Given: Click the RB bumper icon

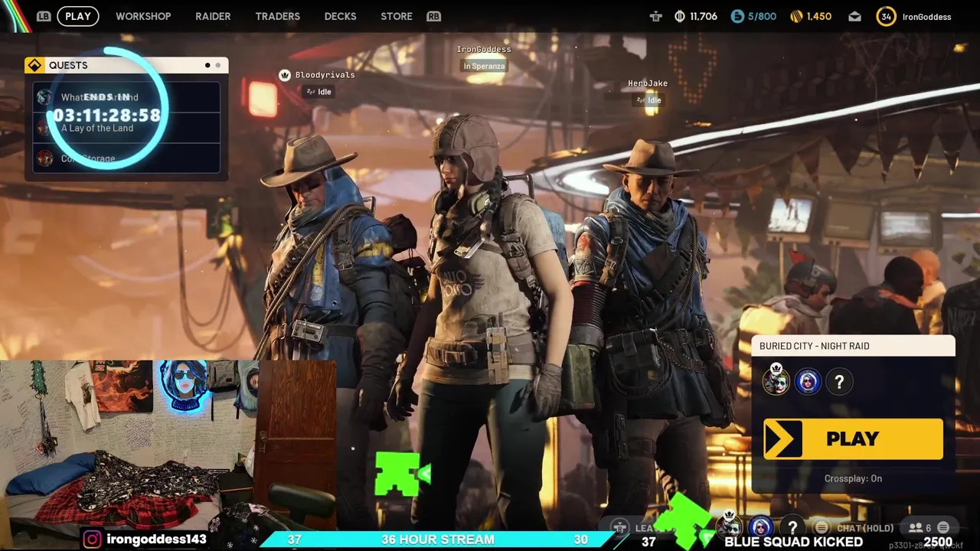Looking at the screenshot, I should coord(433,16).
